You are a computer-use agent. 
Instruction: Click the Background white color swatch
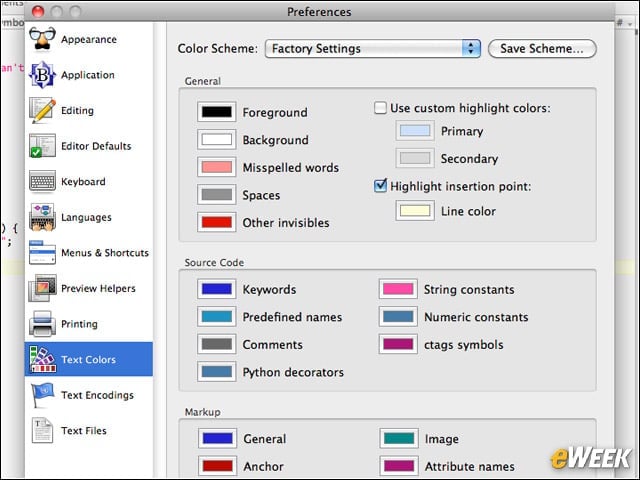[217, 140]
